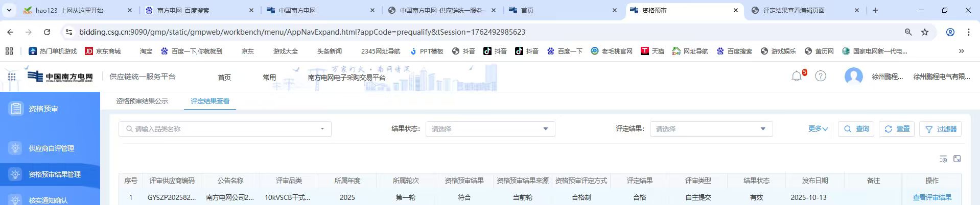Open the 请输入品类名称 category selector

(x=225, y=129)
